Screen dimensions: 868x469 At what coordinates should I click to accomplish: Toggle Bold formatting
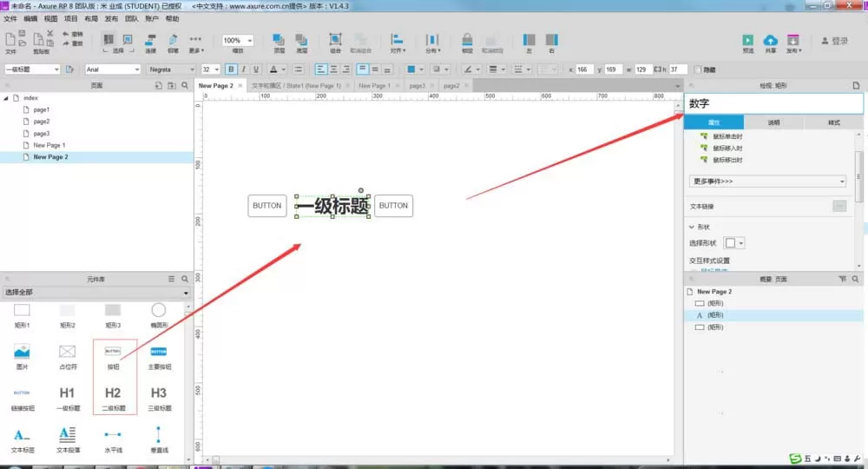231,69
